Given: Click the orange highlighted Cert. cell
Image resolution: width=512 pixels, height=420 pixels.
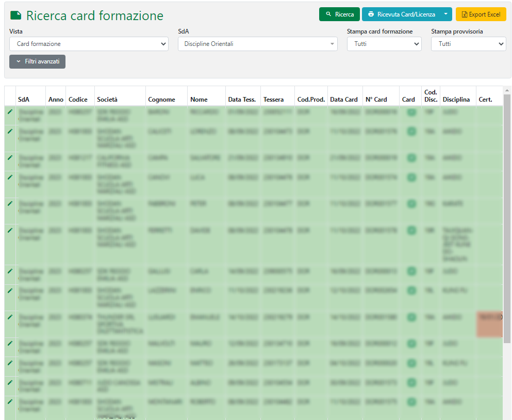Looking at the screenshot, I should 489,324.
